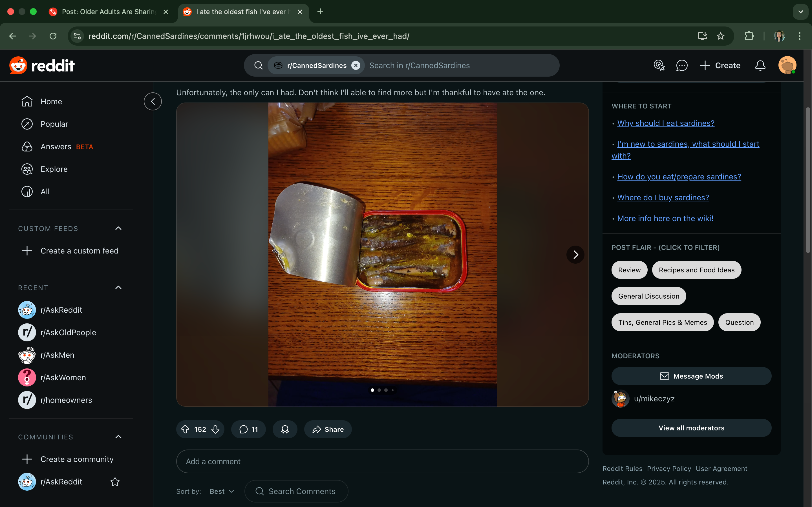Give an award to the post
The width and height of the screenshot is (812, 507).
[284, 429]
